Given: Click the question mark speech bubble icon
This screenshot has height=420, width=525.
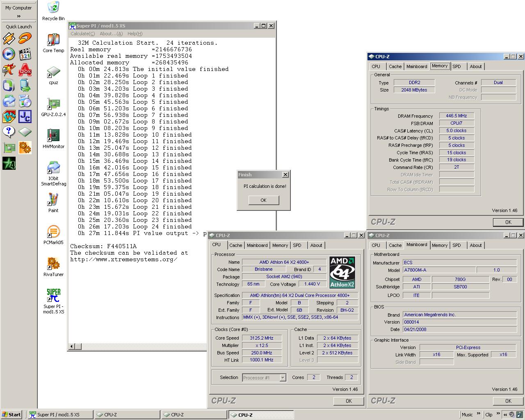Looking at the screenshot, I should 9,132.
